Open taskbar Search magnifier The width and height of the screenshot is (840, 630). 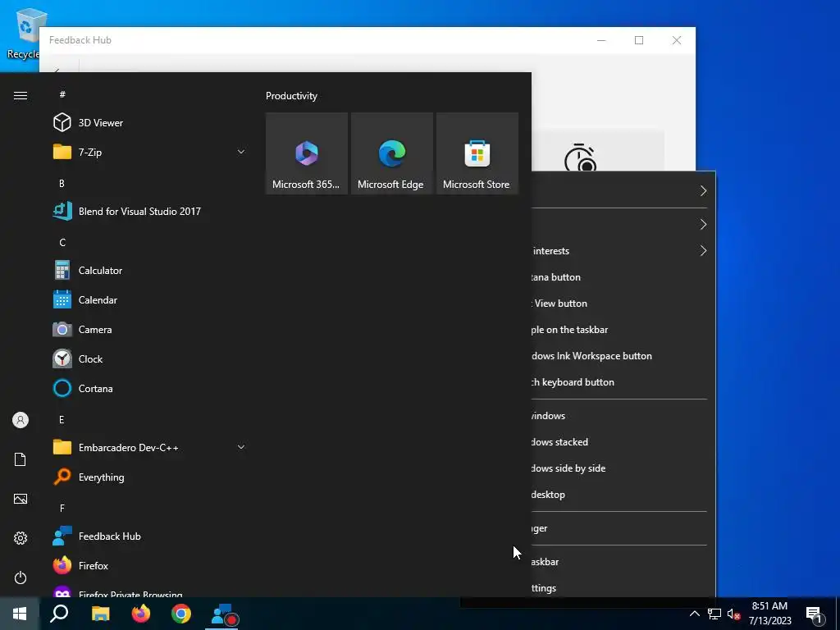click(59, 614)
